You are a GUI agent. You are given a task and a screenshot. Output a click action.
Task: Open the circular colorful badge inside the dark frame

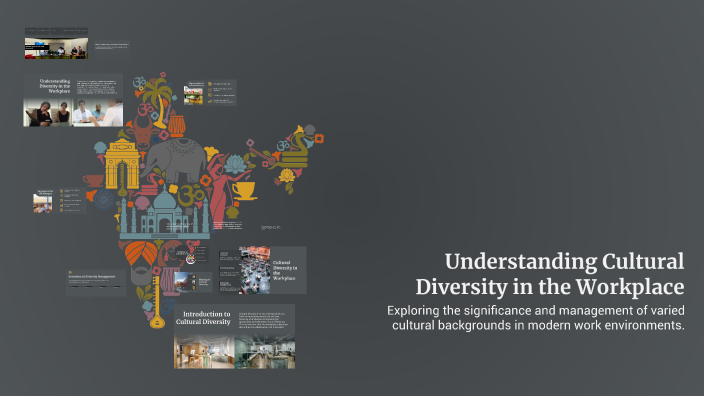[190, 259]
